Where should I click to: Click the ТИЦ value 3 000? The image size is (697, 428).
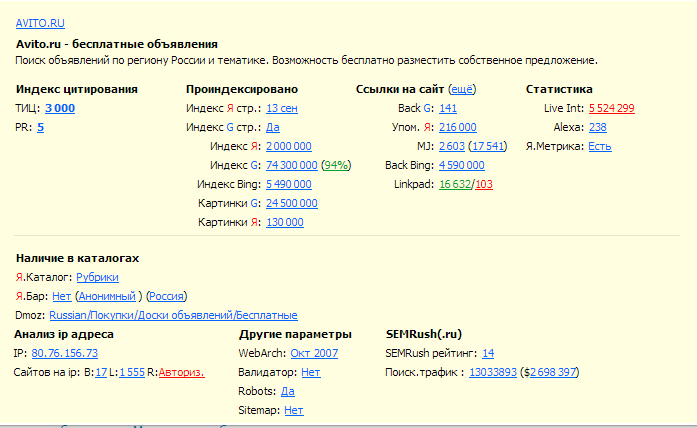(59, 108)
